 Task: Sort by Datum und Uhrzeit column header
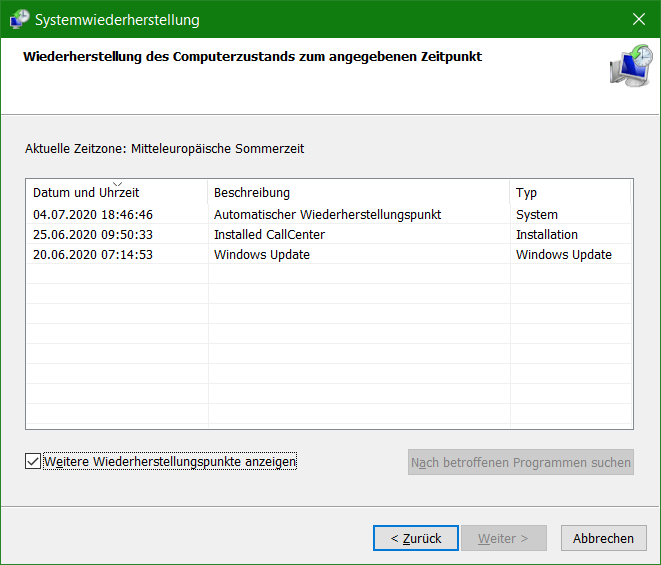[117, 193]
